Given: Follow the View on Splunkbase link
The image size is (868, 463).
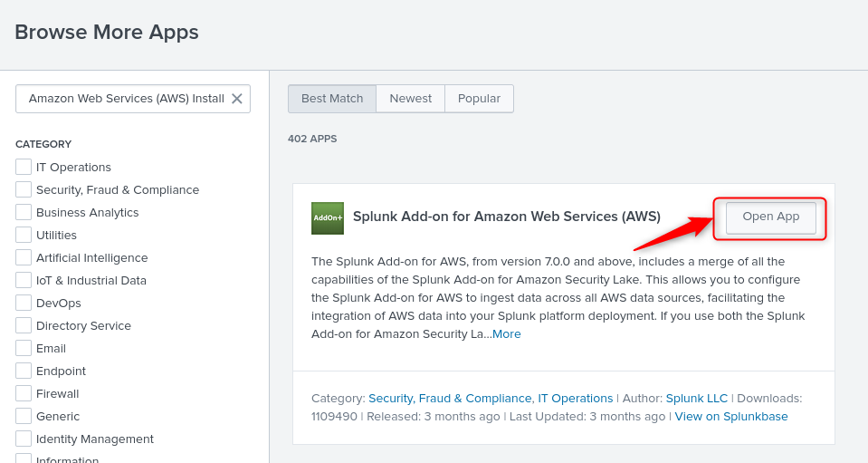Looking at the screenshot, I should pos(731,417).
